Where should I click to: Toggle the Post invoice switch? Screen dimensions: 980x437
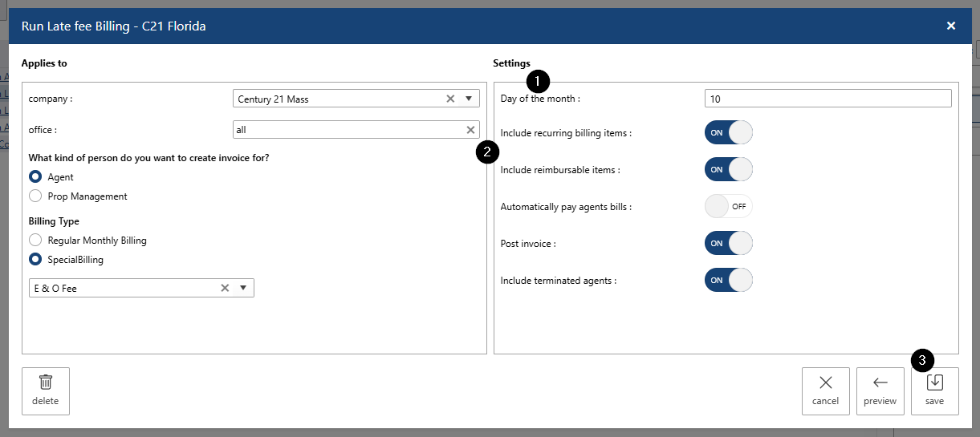[728, 244]
